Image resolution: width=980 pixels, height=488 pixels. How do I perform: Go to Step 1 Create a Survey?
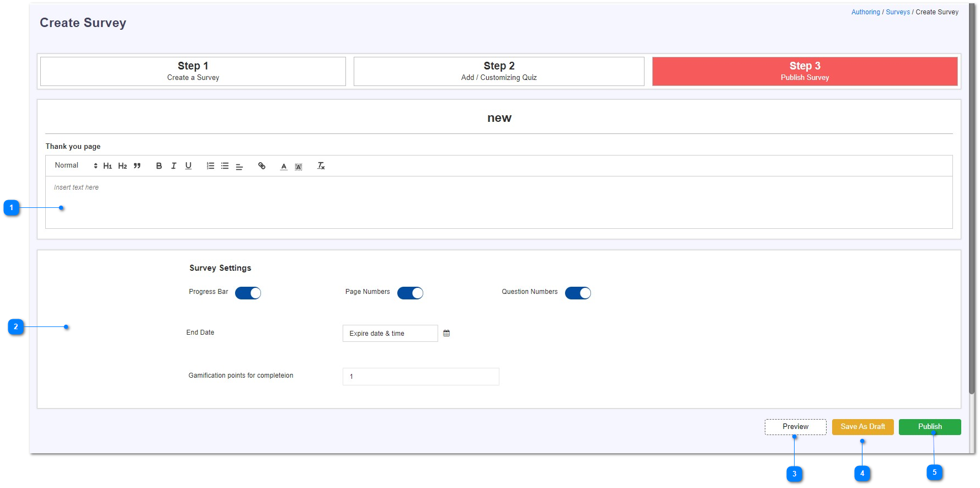(193, 71)
